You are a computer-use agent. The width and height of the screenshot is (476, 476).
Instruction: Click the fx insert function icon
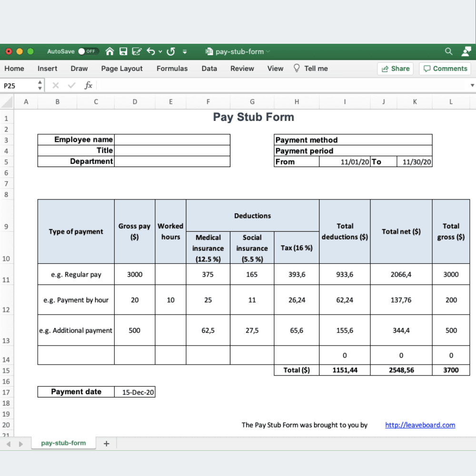[x=88, y=86]
